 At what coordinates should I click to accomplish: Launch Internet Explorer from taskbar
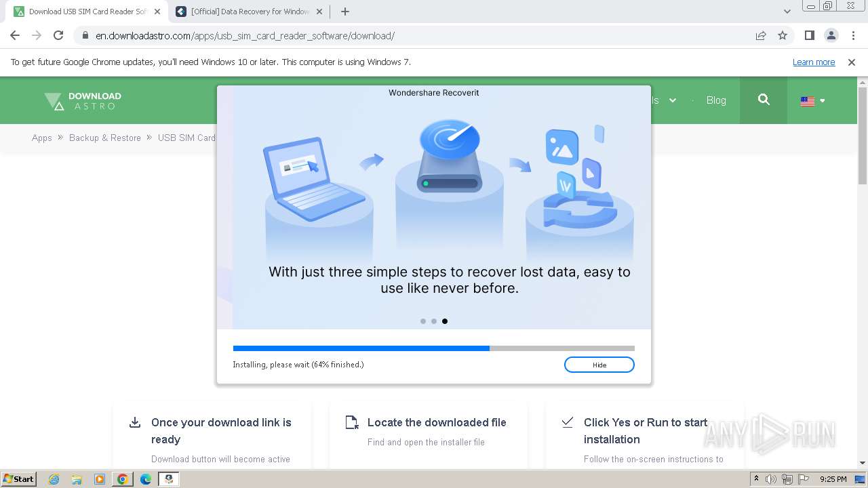(x=54, y=479)
